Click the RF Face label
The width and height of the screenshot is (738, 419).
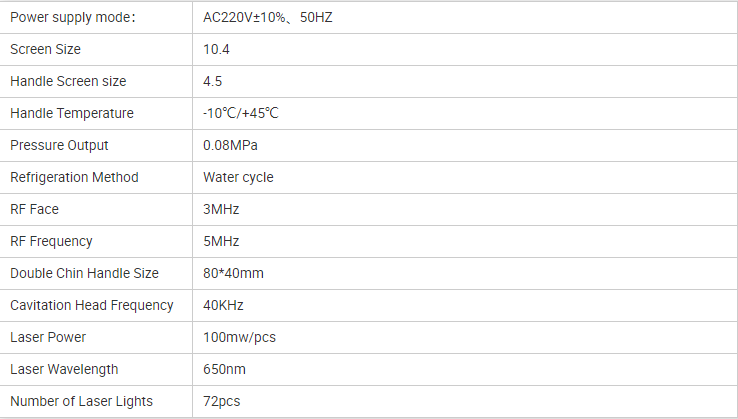(34, 209)
